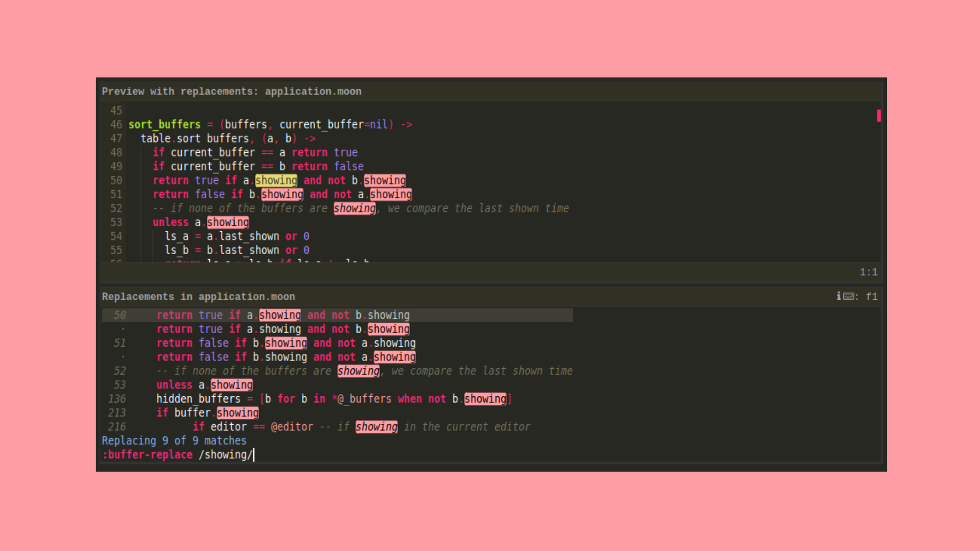Click highlighted 'showing' in preview line 52 comment
Viewport: 980px width, 551px height.
click(x=355, y=208)
